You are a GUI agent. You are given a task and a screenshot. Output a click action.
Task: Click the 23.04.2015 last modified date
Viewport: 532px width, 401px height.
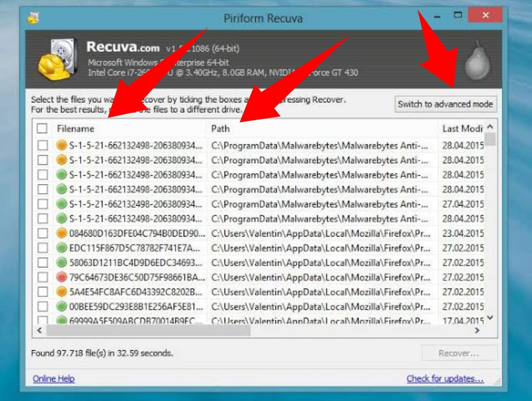tap(463, 233)
